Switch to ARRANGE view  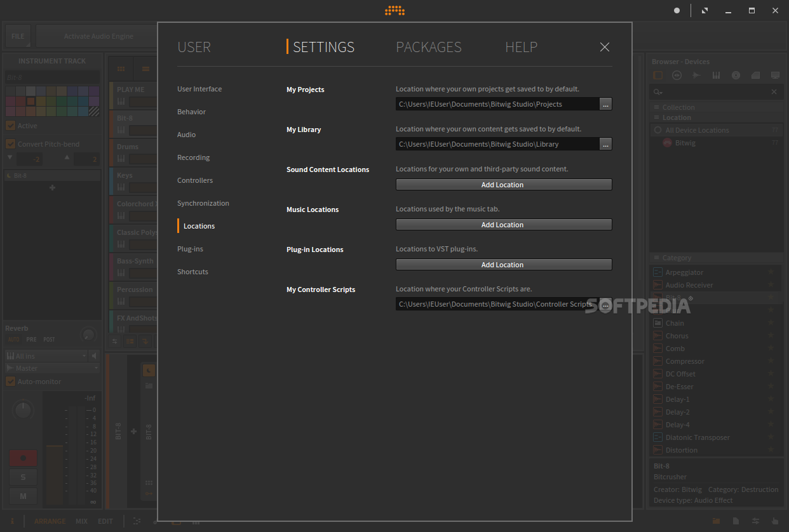click(50, 521)
